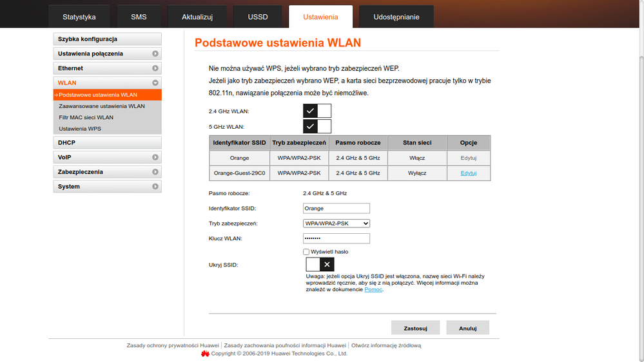The height and width of the screenshot is (362, 644).
Task: Click the Wyłącz status cell
Action: (x=417, y=173)
